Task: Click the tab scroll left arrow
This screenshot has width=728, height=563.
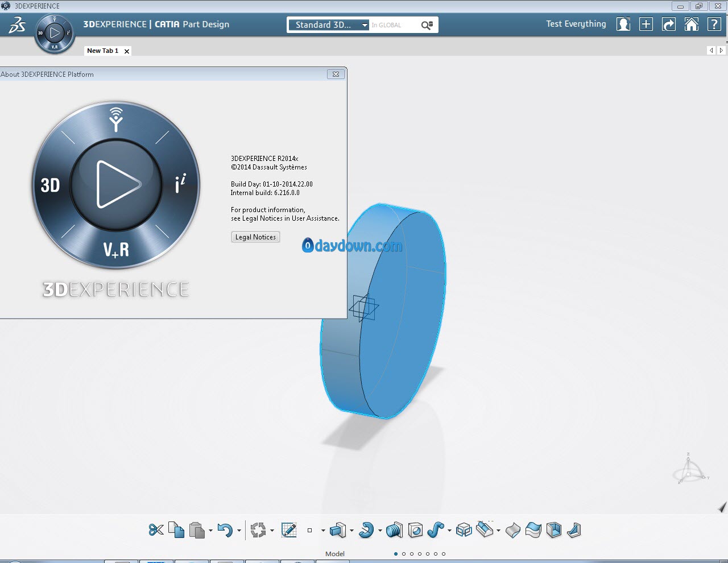Action: click(x=711, y=51)
